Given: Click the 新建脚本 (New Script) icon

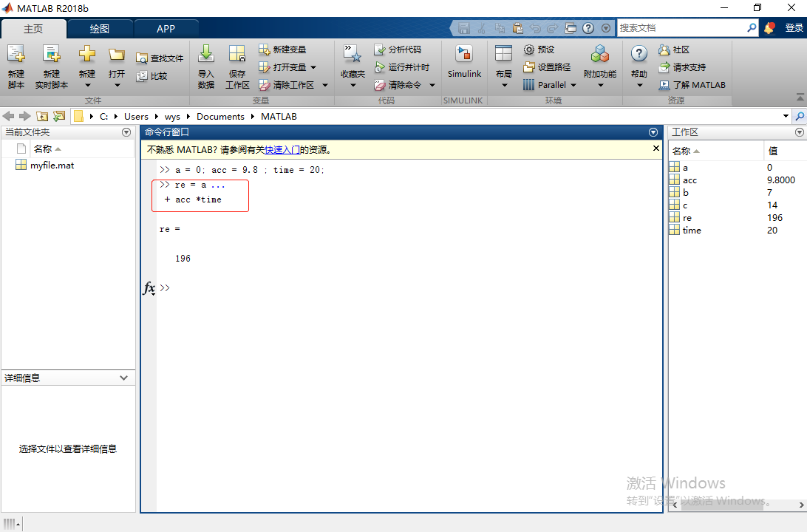Looking at the screenshot, I should click(16, 53).
